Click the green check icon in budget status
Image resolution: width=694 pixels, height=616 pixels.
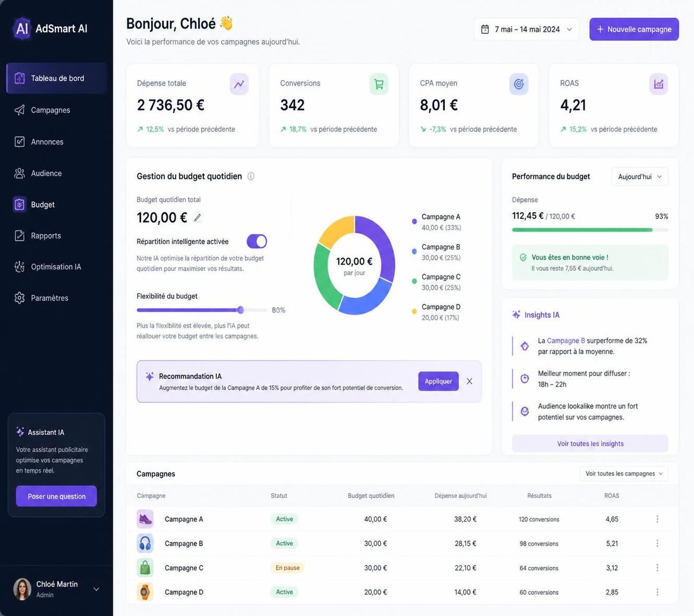click(x=523, y=258)
